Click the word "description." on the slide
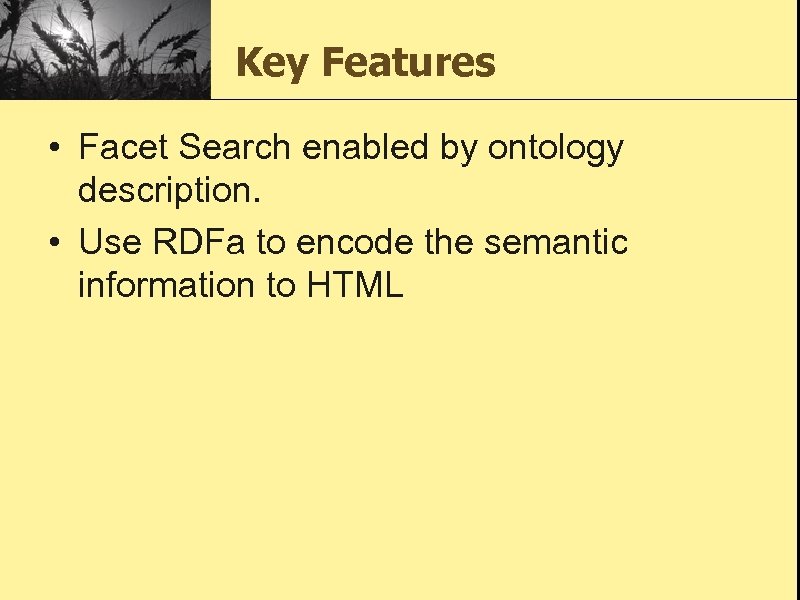The height and width of the screenshot is (600, 800). point(170,193)
